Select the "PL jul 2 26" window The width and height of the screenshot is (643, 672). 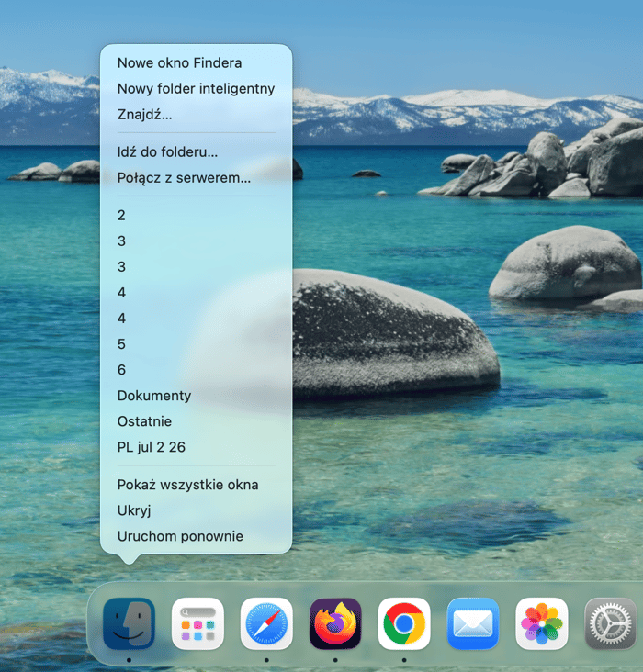point(196,447)
